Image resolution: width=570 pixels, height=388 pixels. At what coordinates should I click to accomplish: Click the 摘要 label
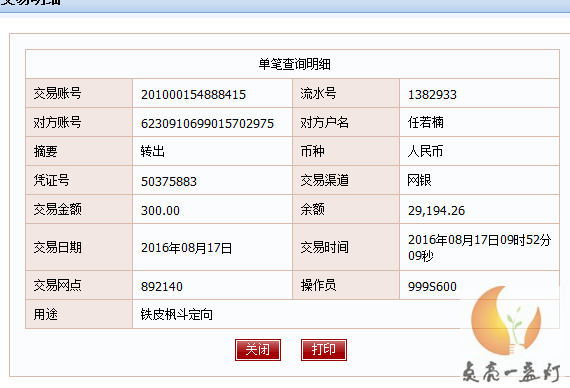click(45, 151)
